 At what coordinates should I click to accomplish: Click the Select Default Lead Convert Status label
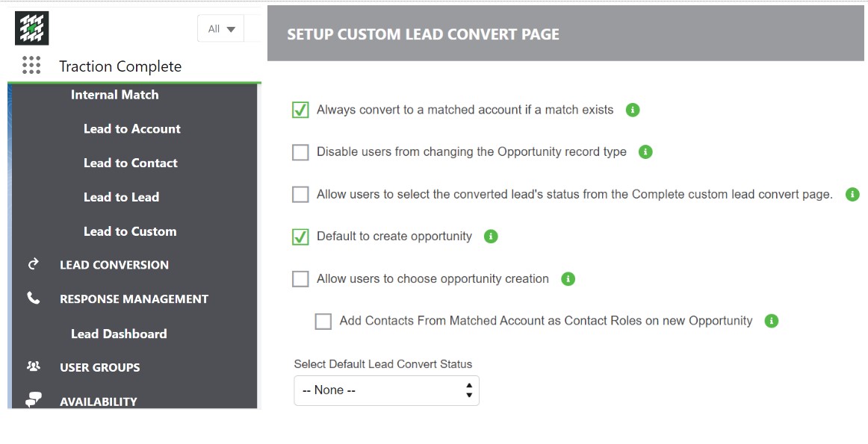383,364
